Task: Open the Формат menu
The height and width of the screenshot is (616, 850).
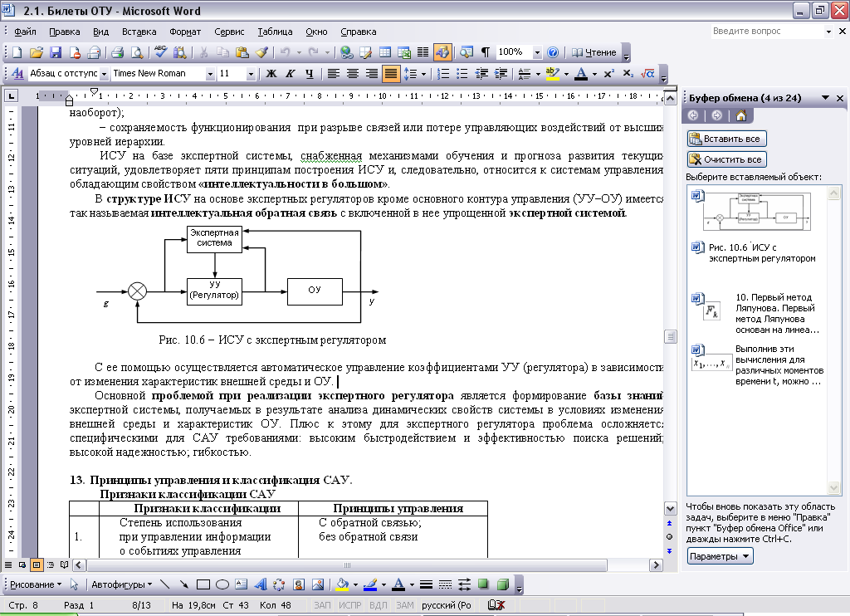Action: coord(185,32)
